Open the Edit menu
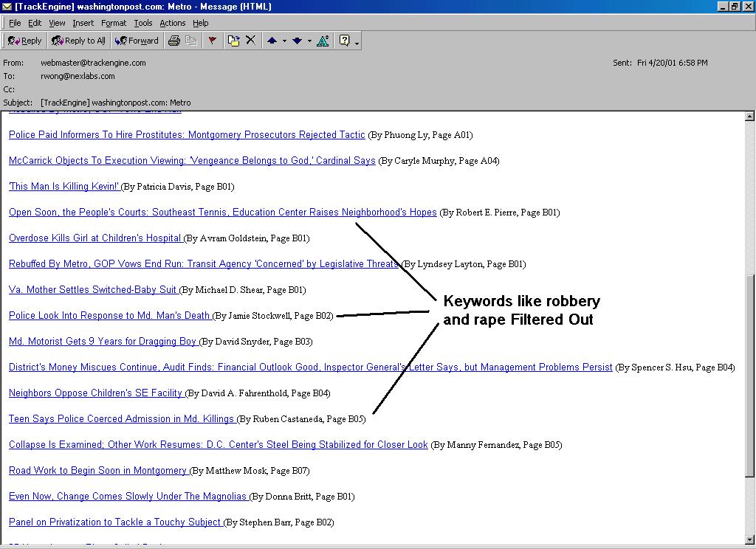Viewport: 756px width, 549px height. (35, 23)
